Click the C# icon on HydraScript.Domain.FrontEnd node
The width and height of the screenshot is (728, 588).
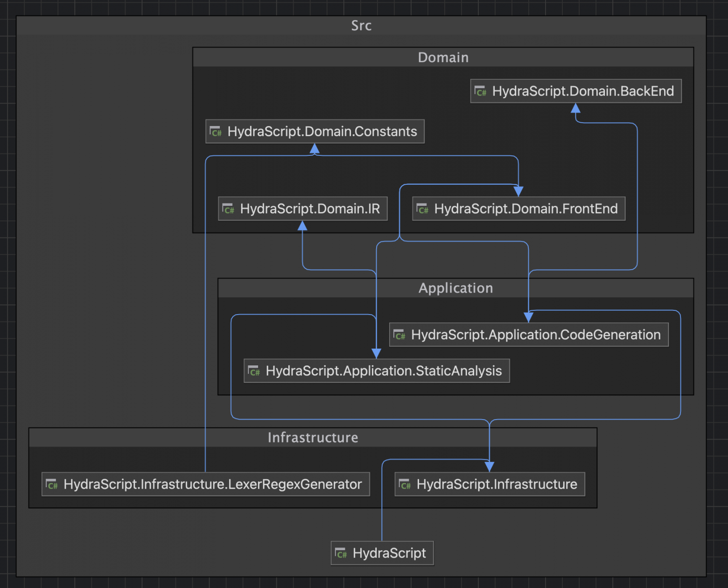tap(422, 209)
